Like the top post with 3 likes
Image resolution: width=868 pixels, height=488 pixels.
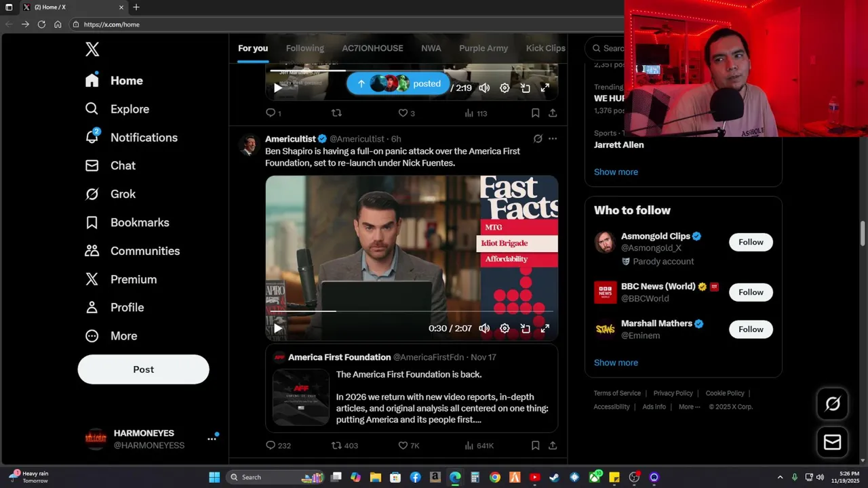tap(406, 113)
